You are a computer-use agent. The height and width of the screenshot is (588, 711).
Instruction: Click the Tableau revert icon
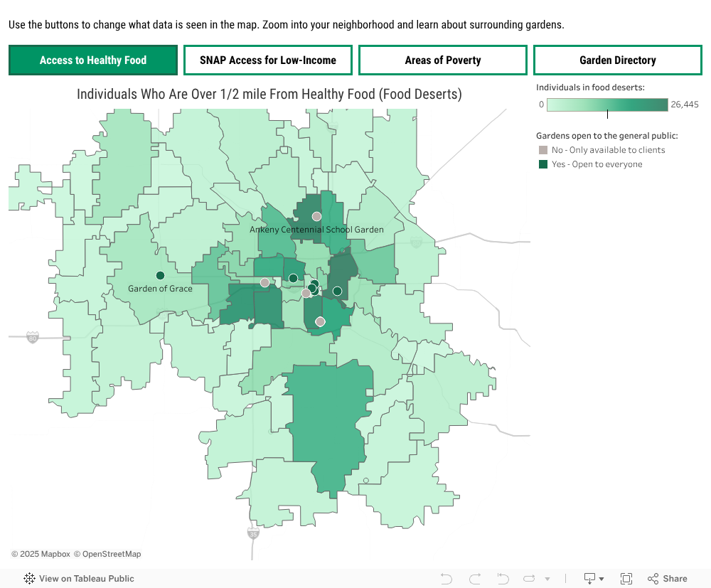pos(503,579)
